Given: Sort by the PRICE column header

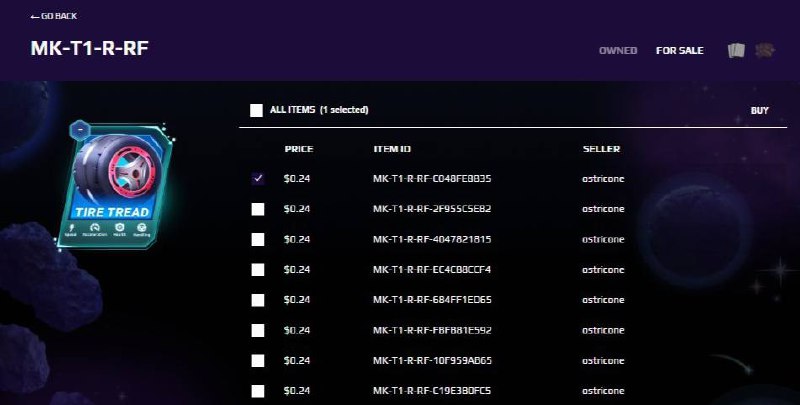Looking at the screenshot, I should click(x=299, y=149).
